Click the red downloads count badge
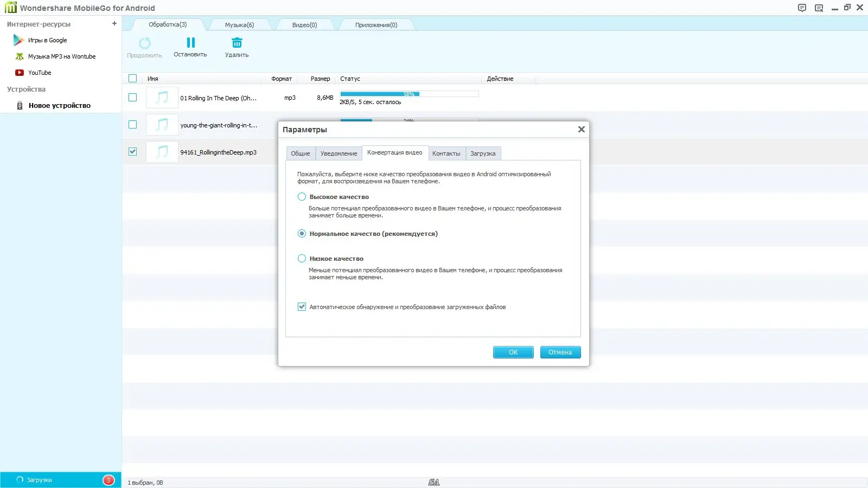 coord(108,480)
